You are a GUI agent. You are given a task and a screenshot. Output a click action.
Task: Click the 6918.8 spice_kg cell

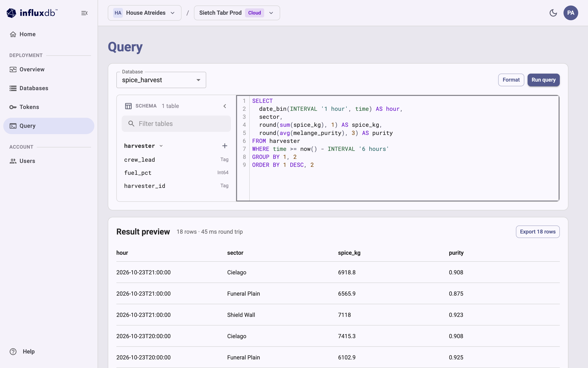click(347, 272)
